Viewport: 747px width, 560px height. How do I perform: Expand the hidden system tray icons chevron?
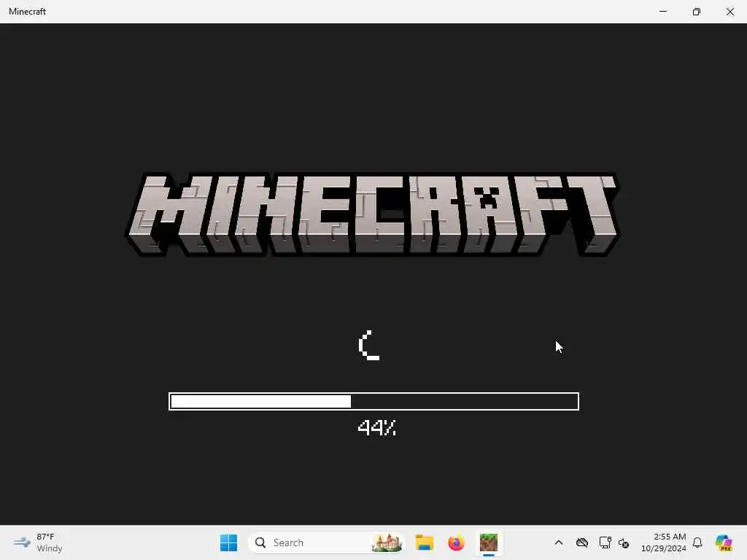click(x=559, y=542)
